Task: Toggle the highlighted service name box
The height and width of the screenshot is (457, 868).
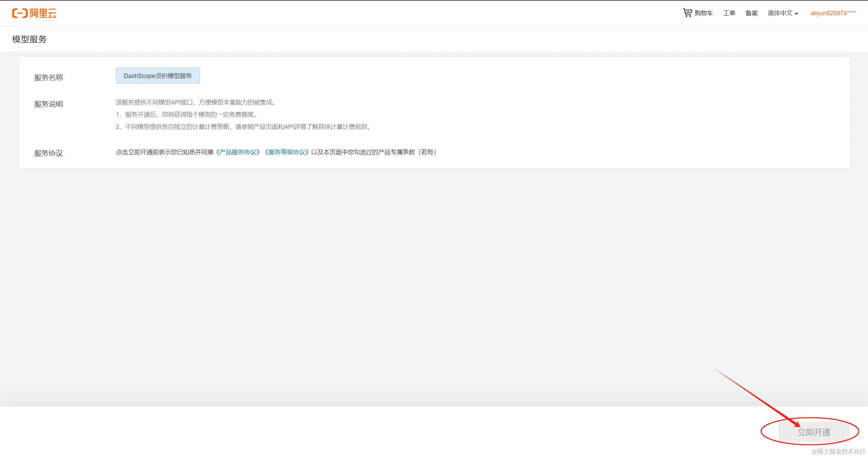Action: 157,75
